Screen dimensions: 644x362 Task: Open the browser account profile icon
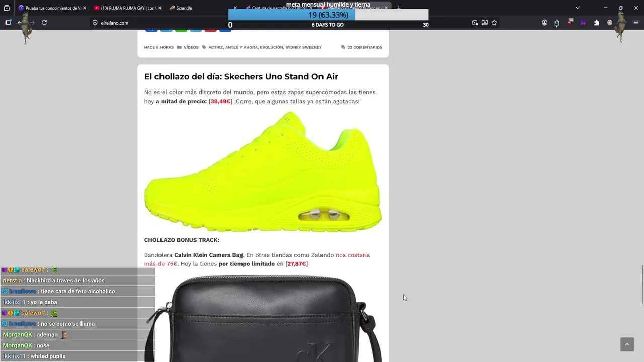(544, 23)
